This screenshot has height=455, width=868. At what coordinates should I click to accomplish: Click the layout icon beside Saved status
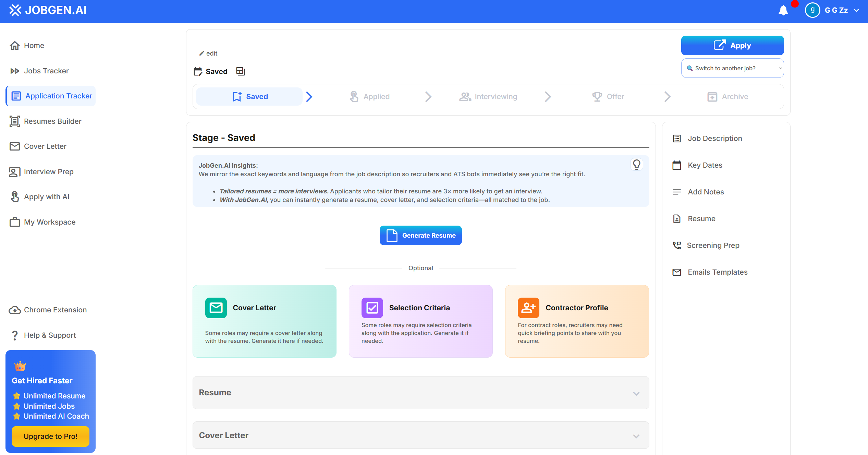(241, 71)
